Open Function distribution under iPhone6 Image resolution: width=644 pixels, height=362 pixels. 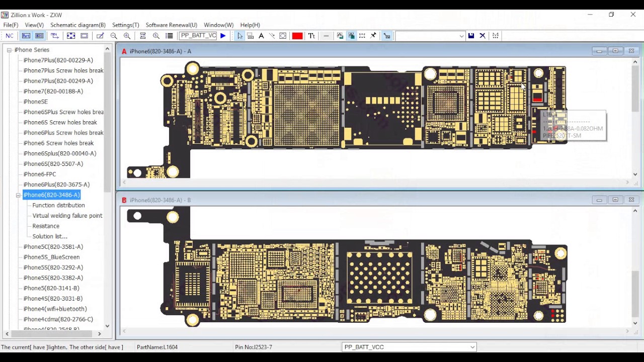pyautogui.click(x=59, y=205)
